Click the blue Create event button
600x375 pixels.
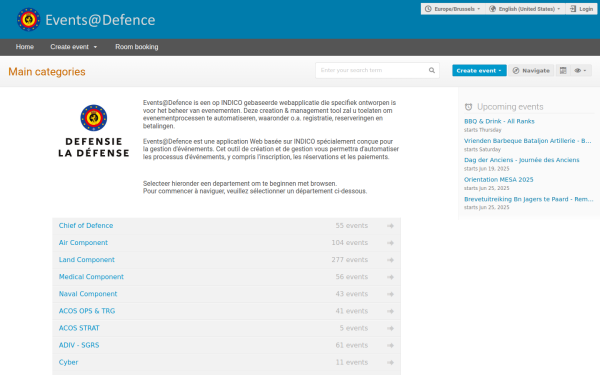pyautogui.click(x=479, y=70)
